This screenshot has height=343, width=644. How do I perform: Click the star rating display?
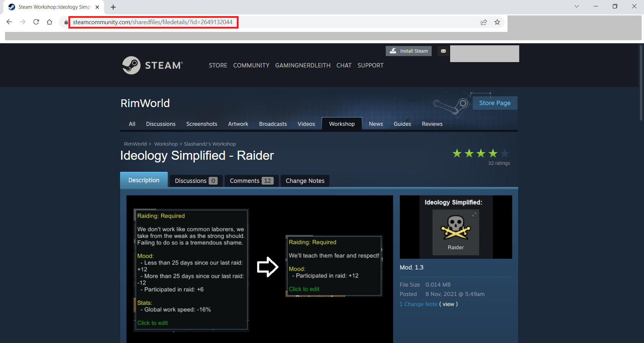point(481,153)
